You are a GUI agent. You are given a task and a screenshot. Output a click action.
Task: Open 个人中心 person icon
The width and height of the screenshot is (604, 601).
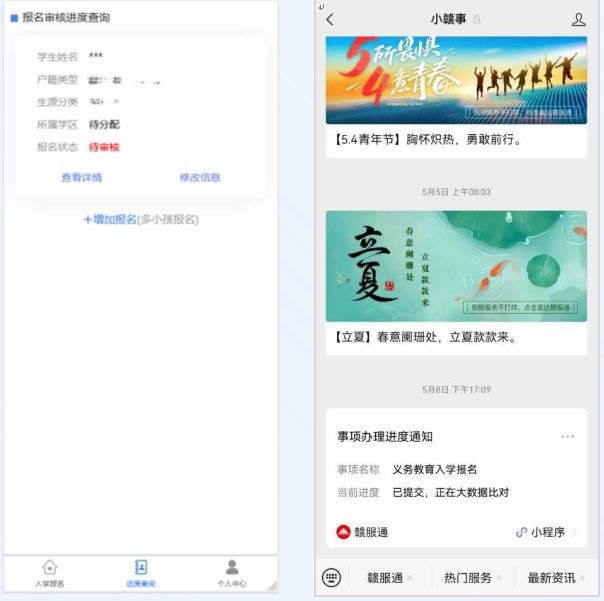click(x=232, y=567)
